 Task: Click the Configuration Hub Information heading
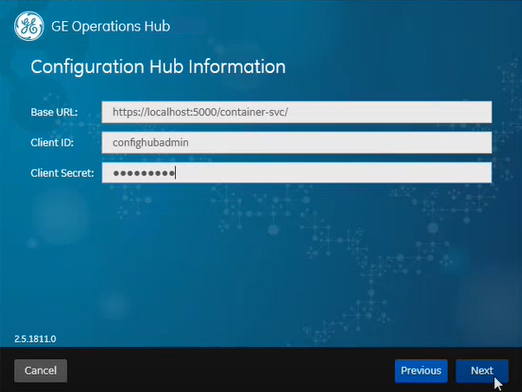point(158,67)
